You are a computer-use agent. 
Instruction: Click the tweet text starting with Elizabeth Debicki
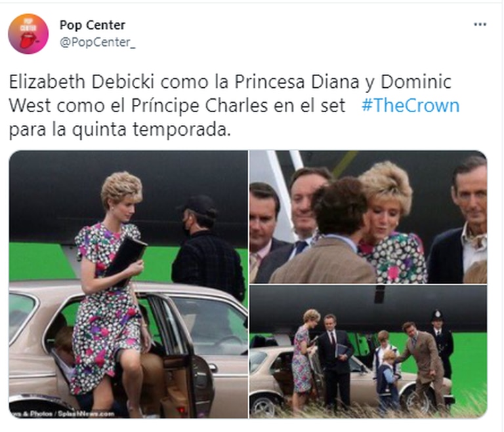click(x=234, y=106)
